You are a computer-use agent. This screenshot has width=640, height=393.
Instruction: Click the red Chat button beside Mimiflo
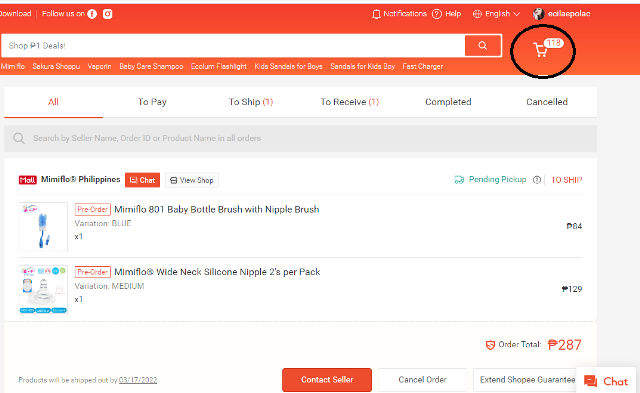(142, 180)
